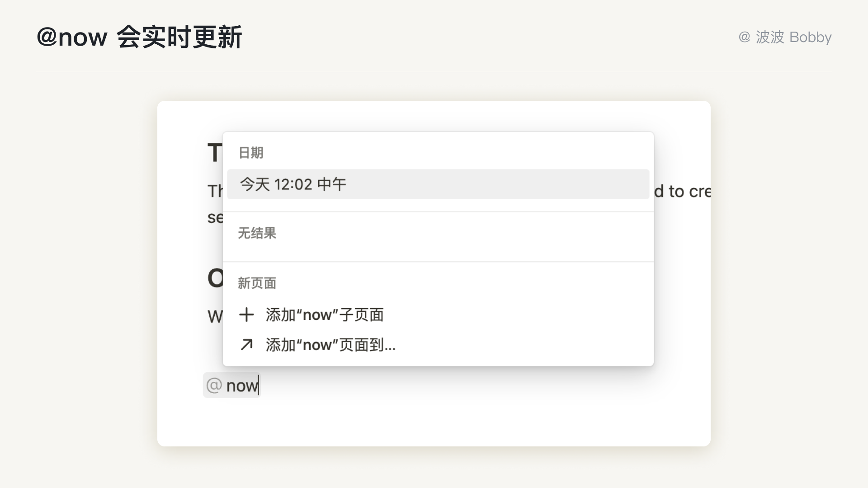The image size is (868, 488).
Task: Click the 新页面 section header
Action: pos(257,283)
